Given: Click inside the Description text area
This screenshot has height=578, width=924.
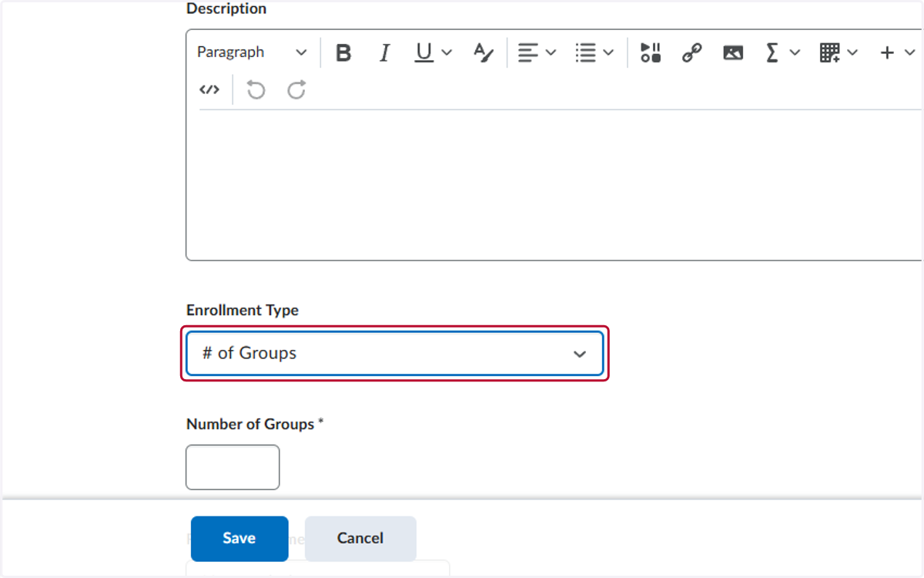Looking at the screenshot, I should 554,183.
